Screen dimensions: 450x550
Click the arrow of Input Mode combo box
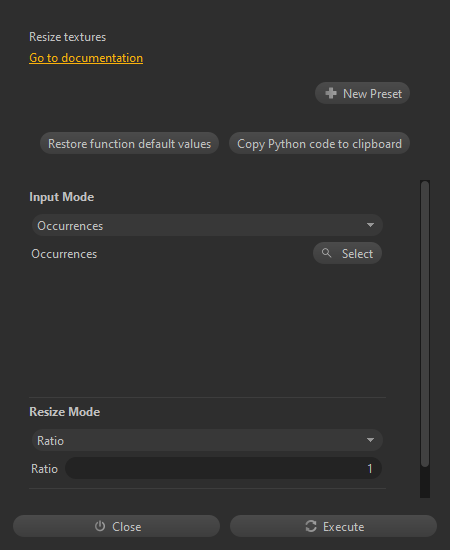(370, 225)
